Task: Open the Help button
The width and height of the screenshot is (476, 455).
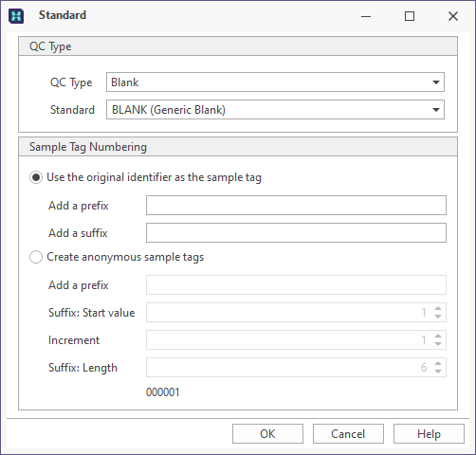Action: click(x=429, y=434)
